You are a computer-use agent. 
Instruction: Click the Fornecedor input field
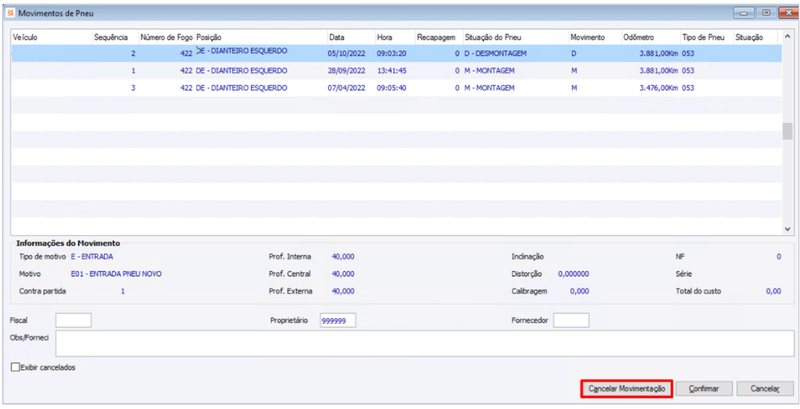pyautogui.click(x=570, y=320)
